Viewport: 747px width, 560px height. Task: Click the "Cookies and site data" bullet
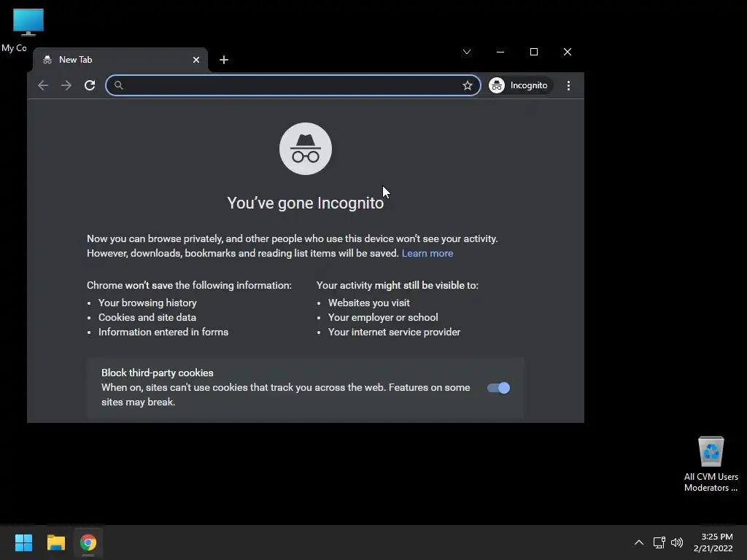[147, 318]
